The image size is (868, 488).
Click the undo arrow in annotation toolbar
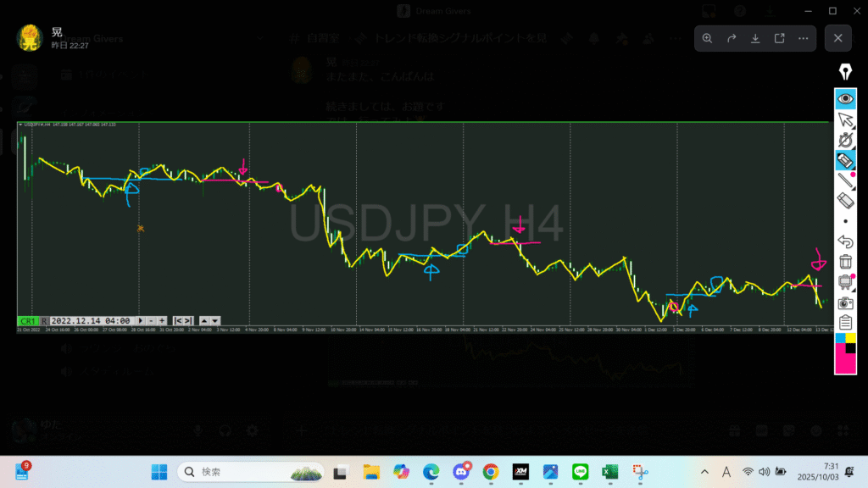pyautogui.click(x=845, y=241)
